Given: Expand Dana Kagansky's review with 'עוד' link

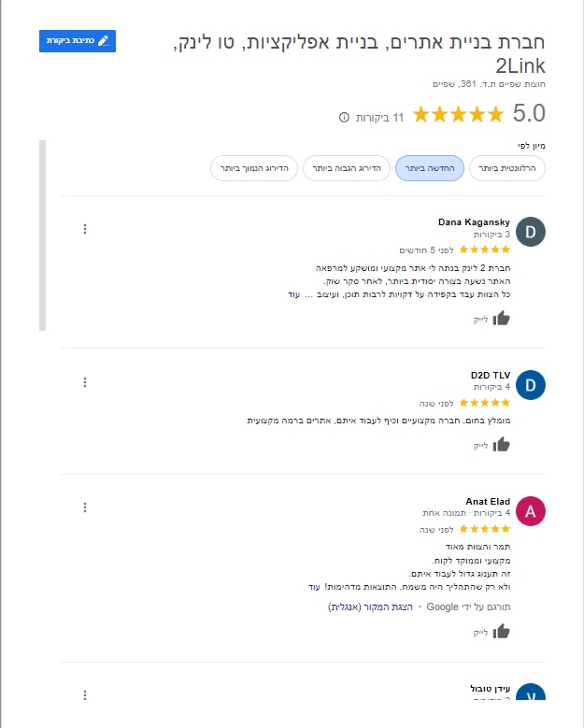Looking at the screenshot, I should (293, 294).
